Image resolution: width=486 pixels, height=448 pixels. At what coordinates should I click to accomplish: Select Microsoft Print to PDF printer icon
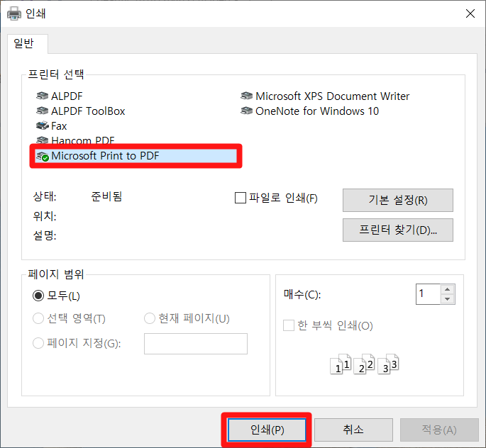tap(43, 156)
